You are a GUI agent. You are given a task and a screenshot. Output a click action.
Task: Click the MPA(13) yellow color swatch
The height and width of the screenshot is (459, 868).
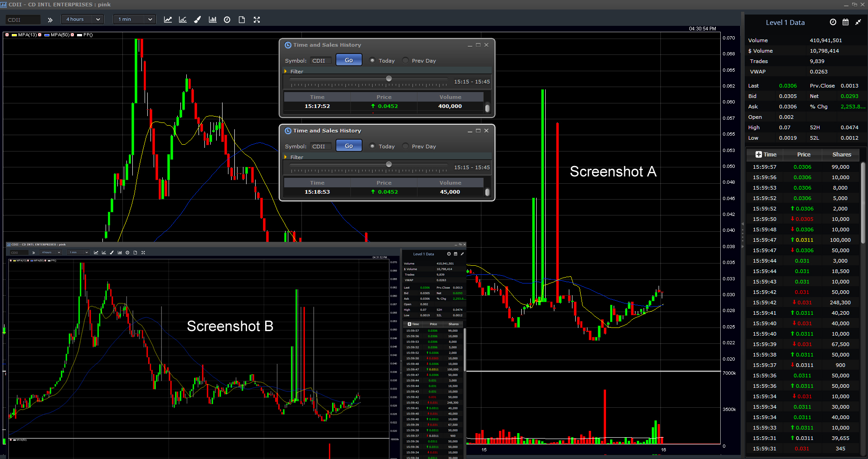click(x=15, y=35)
